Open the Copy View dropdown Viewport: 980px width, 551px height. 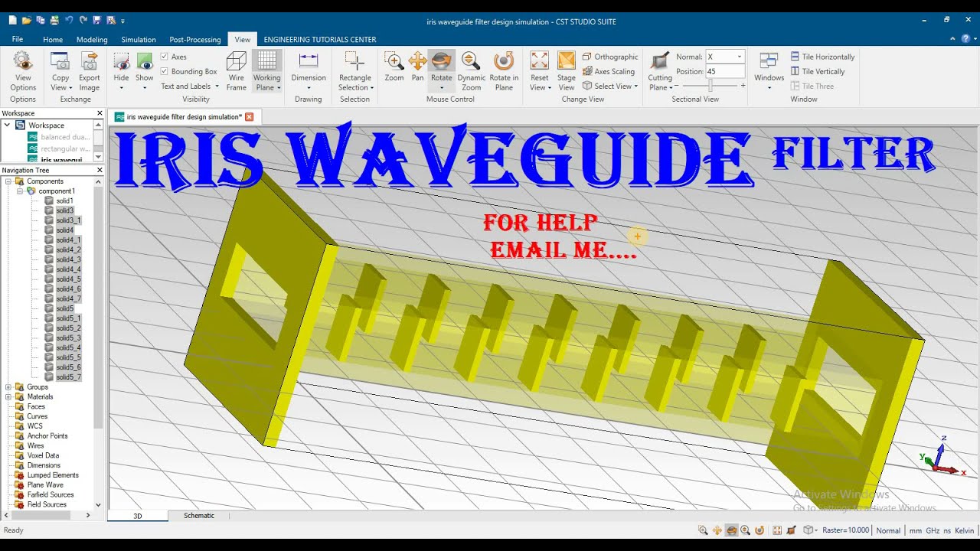tap(60, 88)
